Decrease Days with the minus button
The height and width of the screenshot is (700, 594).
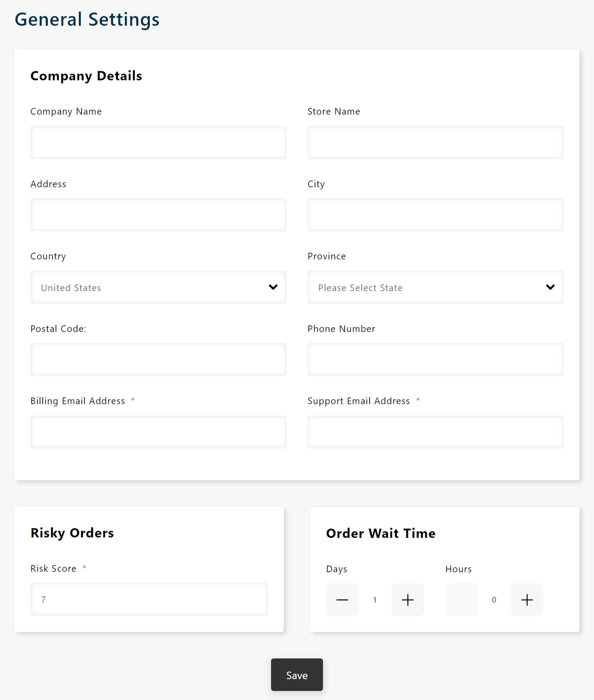click(x=342, y=600)
